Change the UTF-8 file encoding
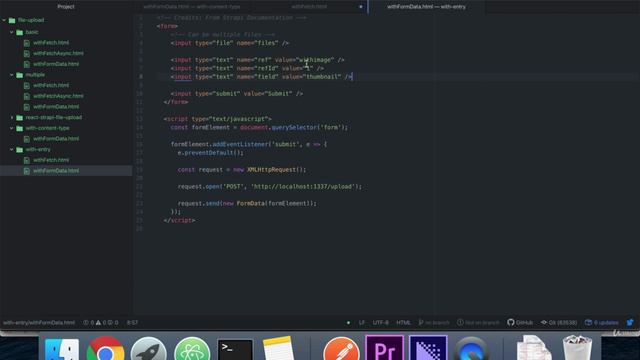This screenshot has height=360, width=640. coord(380,322)
